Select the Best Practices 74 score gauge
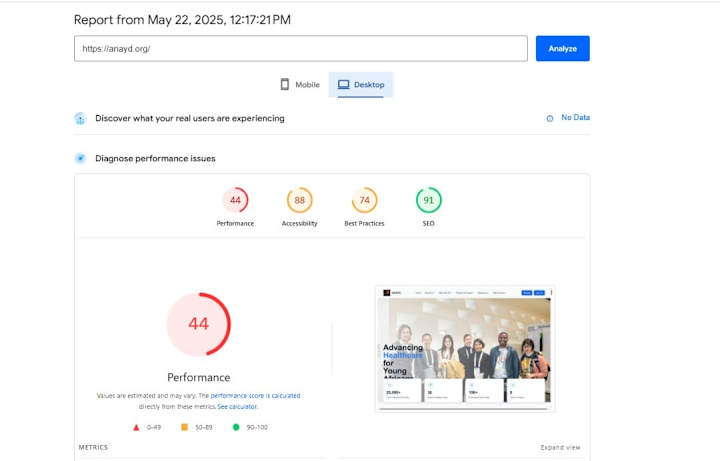 coord(364,200)
